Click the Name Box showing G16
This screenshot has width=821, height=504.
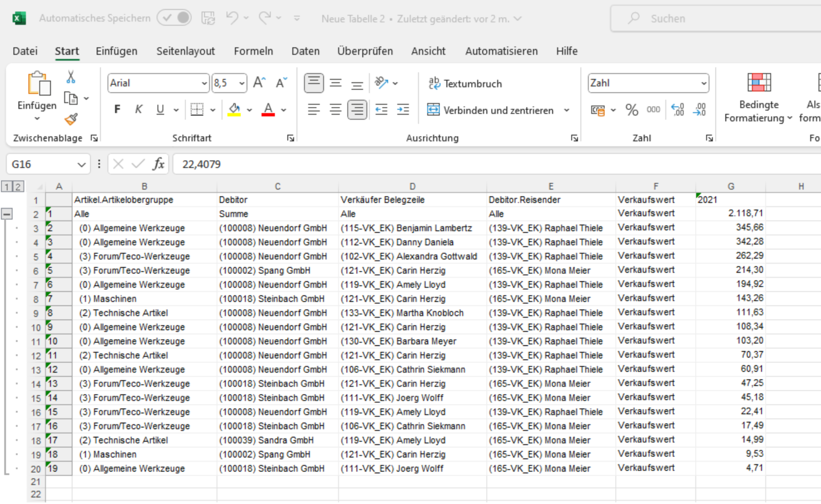48,164
